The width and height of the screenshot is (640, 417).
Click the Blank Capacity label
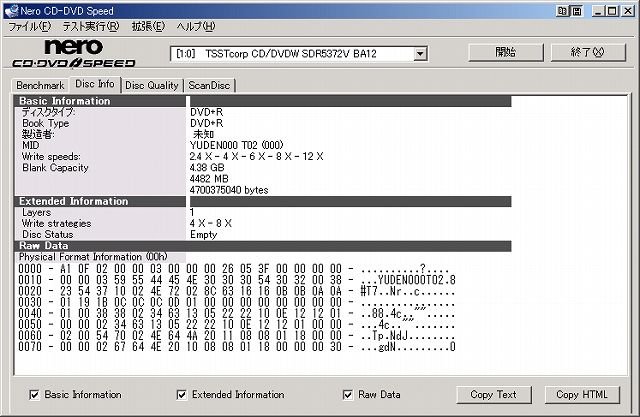click(x=55, y=168)
